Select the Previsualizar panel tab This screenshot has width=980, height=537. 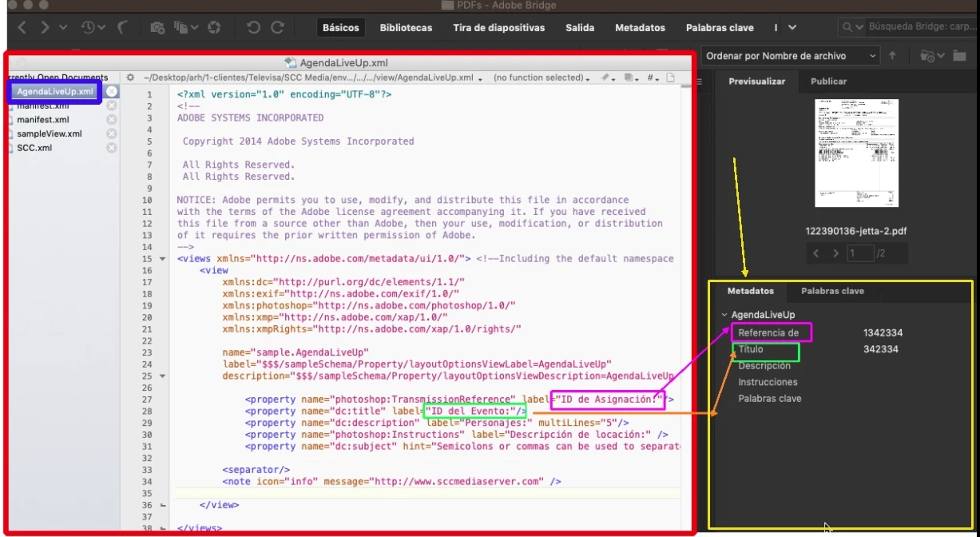[756, 82]
